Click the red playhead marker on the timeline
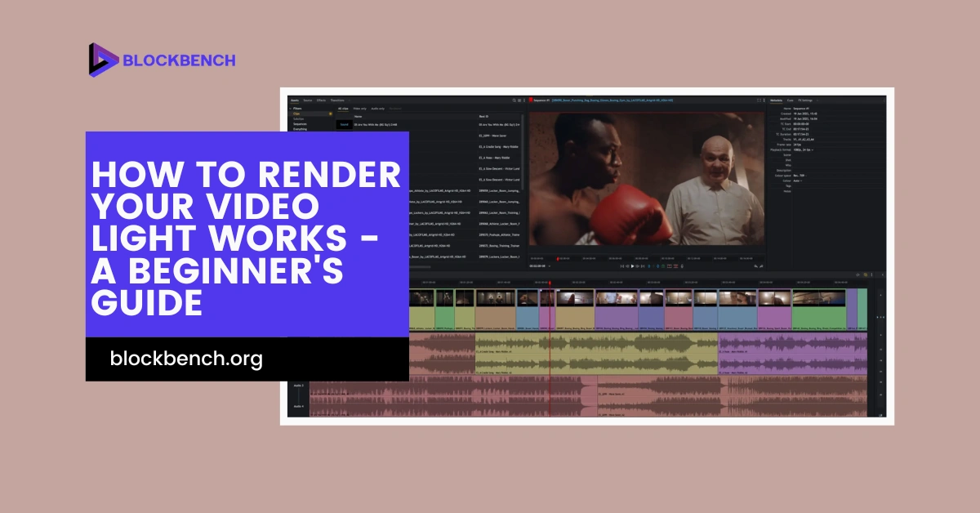Image resolution: width=980 pixels, height=513 pixels. (550, 283)
